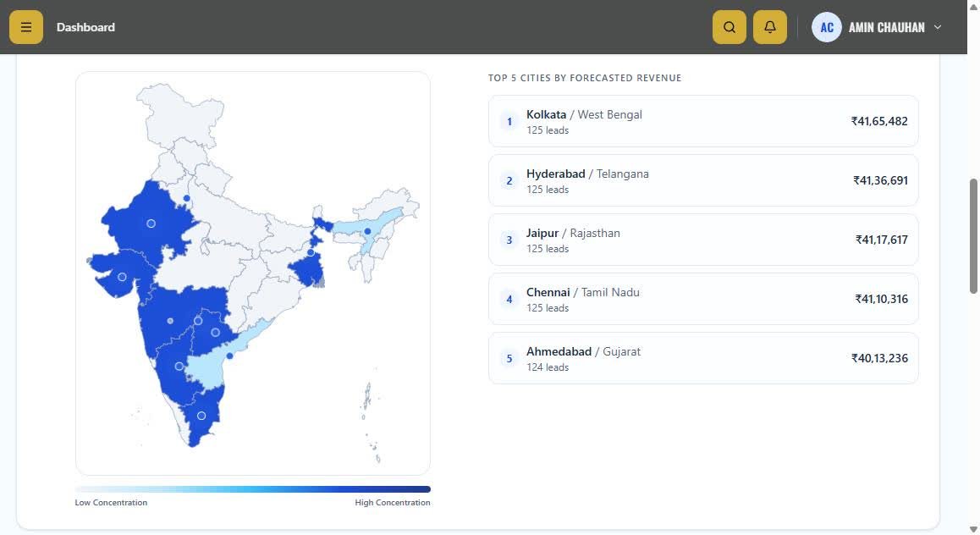Screen dimensions: 980x535
Task: Click the AC avatar circle
Action: coord(826,27)
